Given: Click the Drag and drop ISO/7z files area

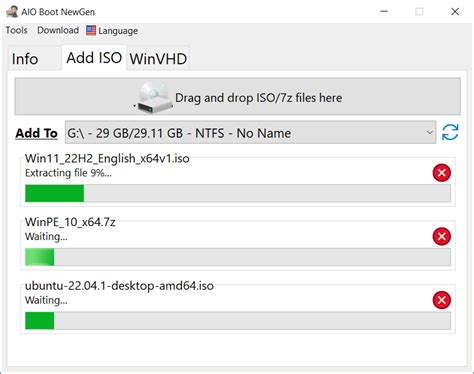Looking at the screenshot, I should point(237,97).
